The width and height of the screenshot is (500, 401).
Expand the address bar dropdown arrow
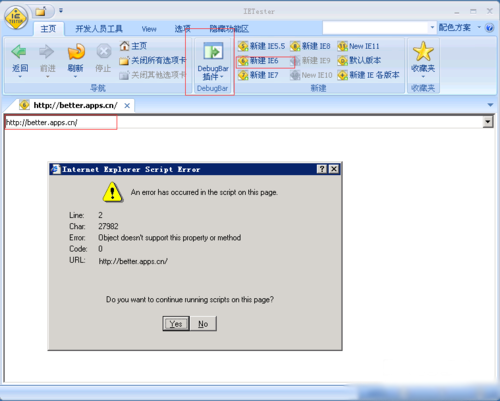coord(487,122)
